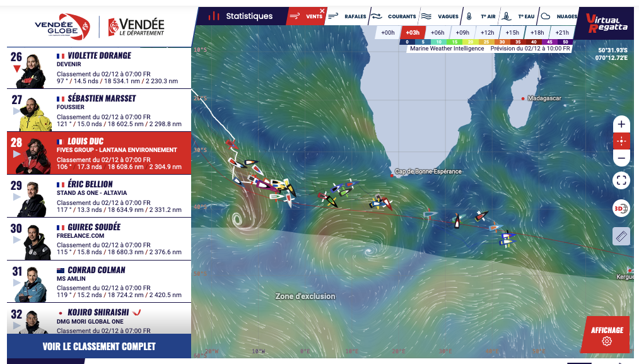This screenshot has height=364, width=639.
Task: Recenter the map with the red target icon
Action: [x=621, y=141]
